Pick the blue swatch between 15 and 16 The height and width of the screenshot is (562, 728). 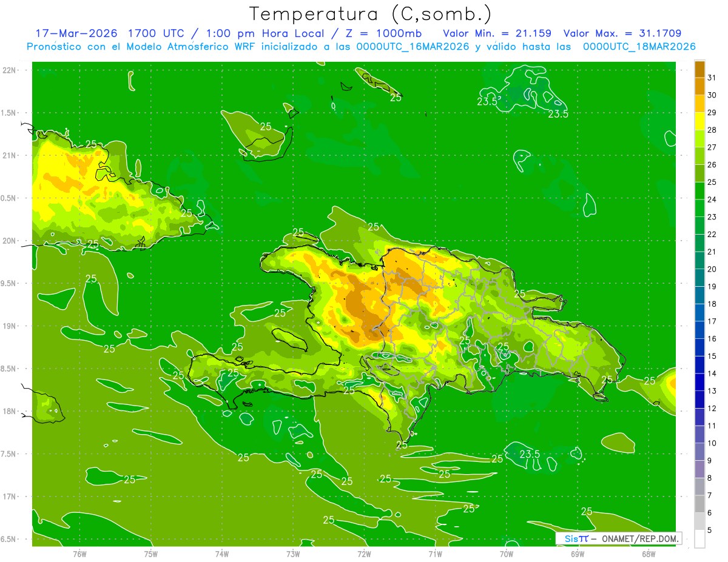click(699, 347)
